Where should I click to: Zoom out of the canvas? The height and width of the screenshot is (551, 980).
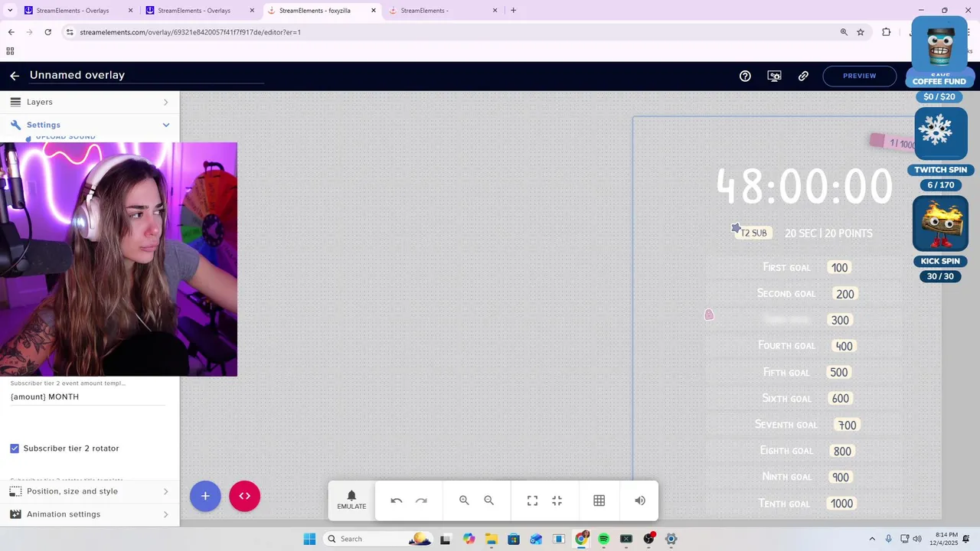(489, 500)
